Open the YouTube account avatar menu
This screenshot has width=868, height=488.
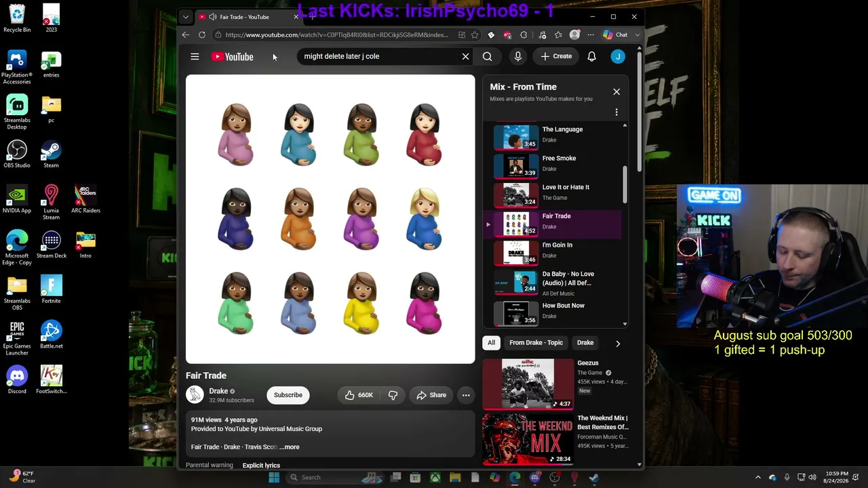click(618, 56)
